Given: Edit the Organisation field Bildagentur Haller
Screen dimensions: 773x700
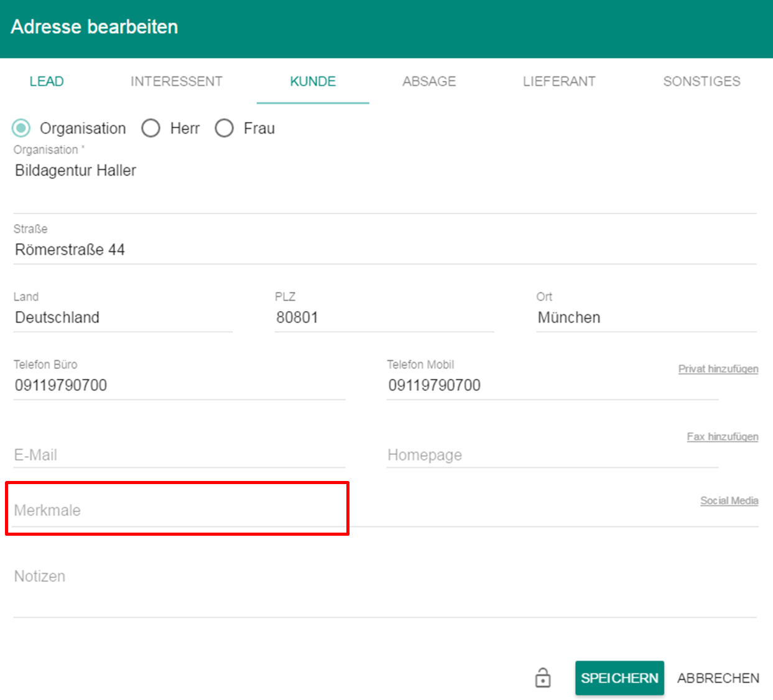Looking at the screenshot, I should click(385, 180).
